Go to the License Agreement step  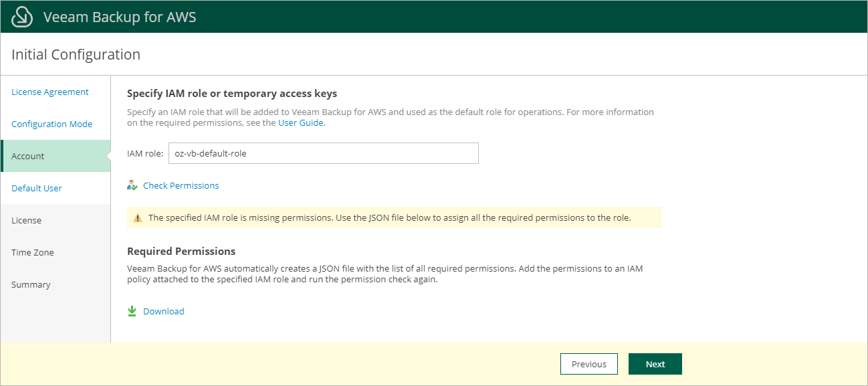point(50,92)
